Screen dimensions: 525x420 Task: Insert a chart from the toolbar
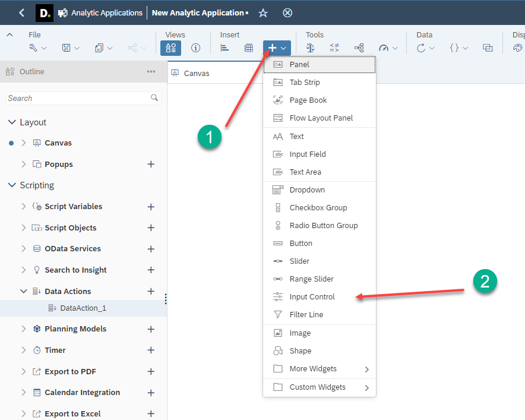(x=224, y=48)
